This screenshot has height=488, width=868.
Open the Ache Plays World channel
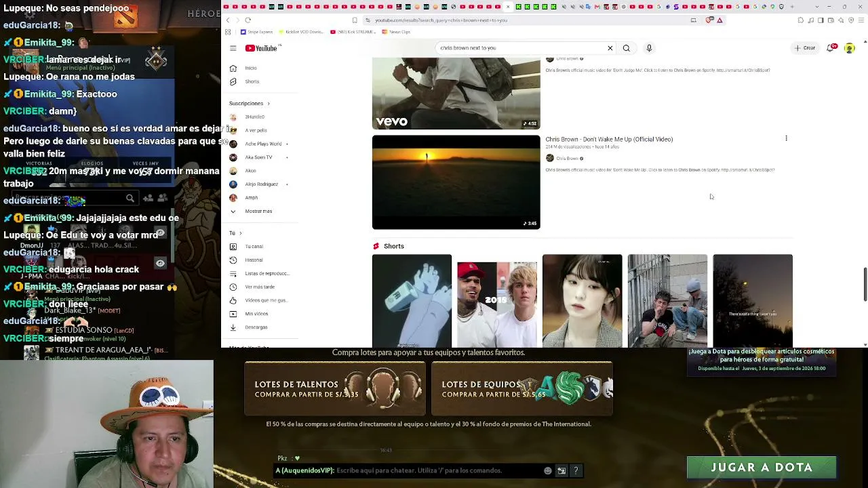[x=263, y=144]
